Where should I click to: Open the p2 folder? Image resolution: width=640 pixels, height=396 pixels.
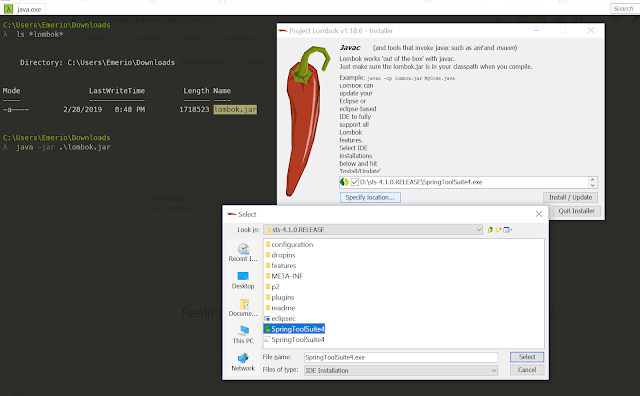pos(272,287)
